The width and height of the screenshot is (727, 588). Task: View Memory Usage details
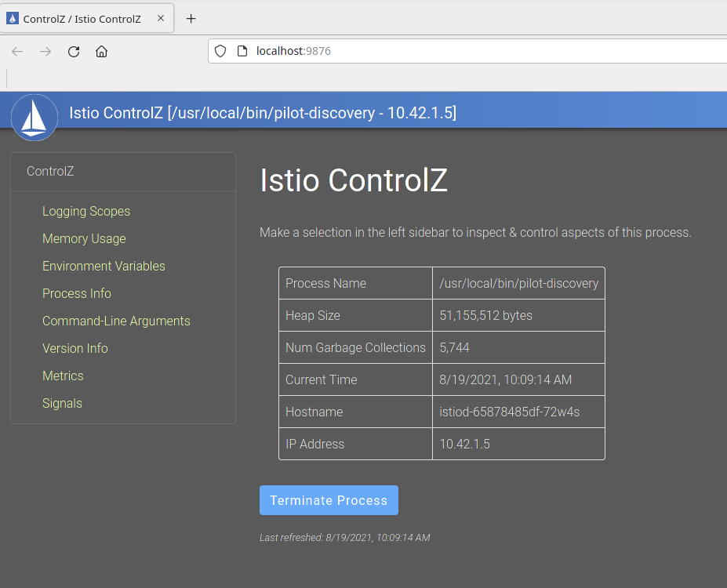tap(84, 238)
